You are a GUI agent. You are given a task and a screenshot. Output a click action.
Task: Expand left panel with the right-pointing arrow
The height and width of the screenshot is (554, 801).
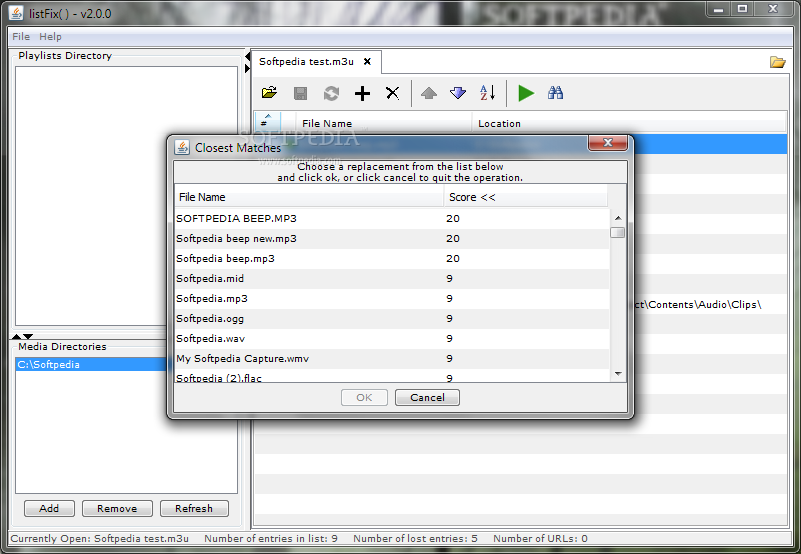coord(247,68)
